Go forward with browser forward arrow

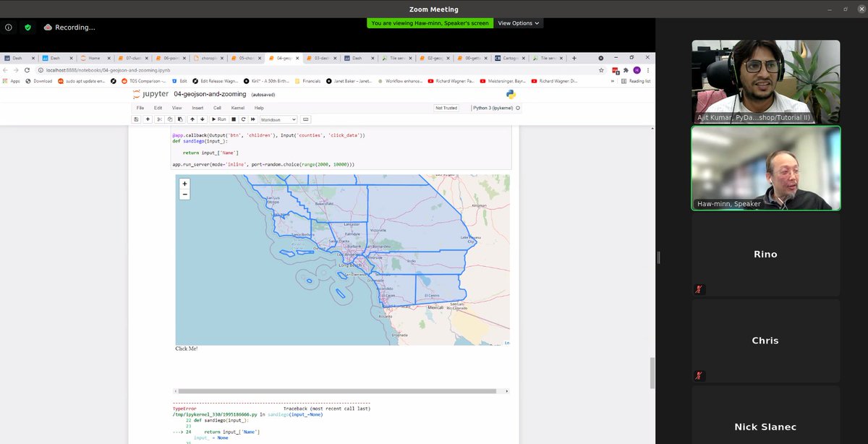17,70
